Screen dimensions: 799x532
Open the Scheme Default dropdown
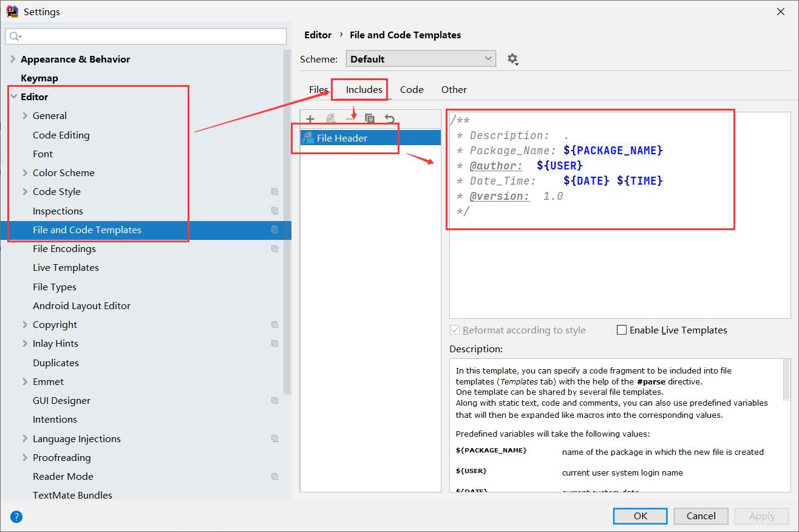click(x=421, y=59)
